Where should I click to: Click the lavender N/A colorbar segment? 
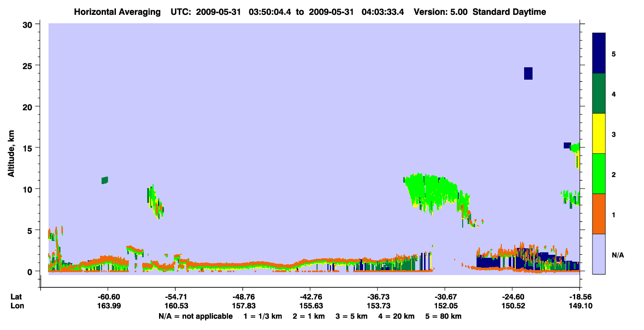coord(599,254)
